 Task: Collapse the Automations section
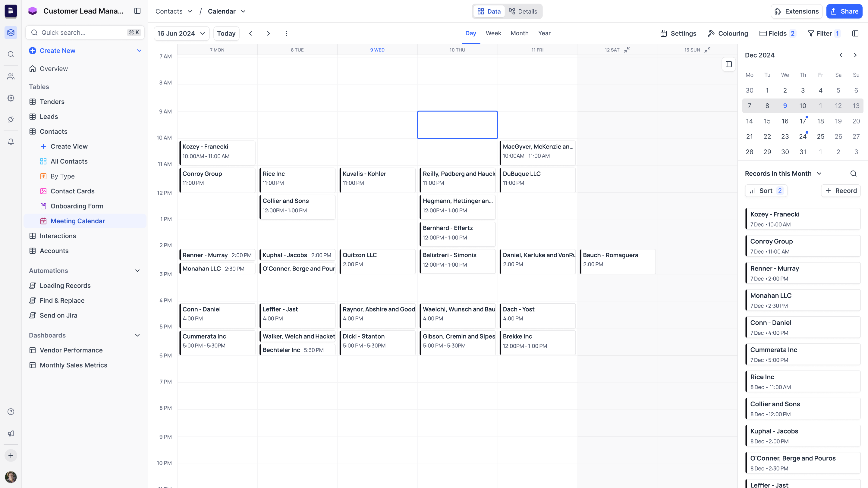click(x=137, y=271)
